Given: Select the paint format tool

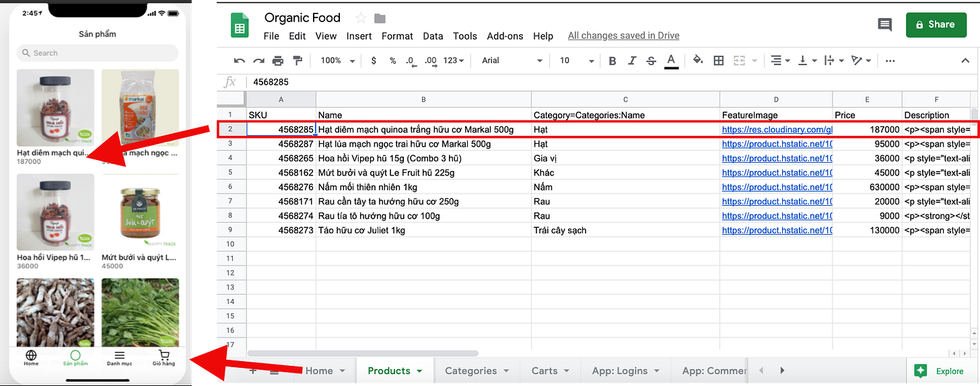Looking at the screenshot, I should tap(297, 61).
